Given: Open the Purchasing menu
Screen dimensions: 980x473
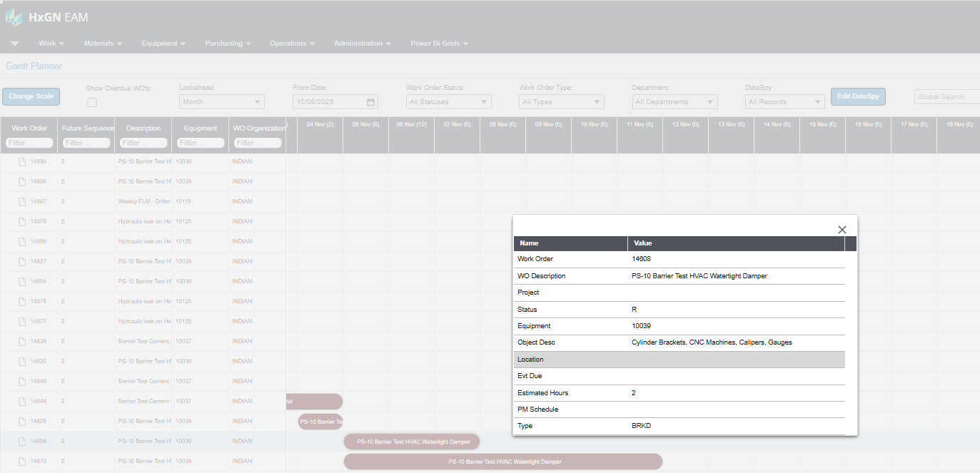Looking at the screenshot, I should pos(227,43).
